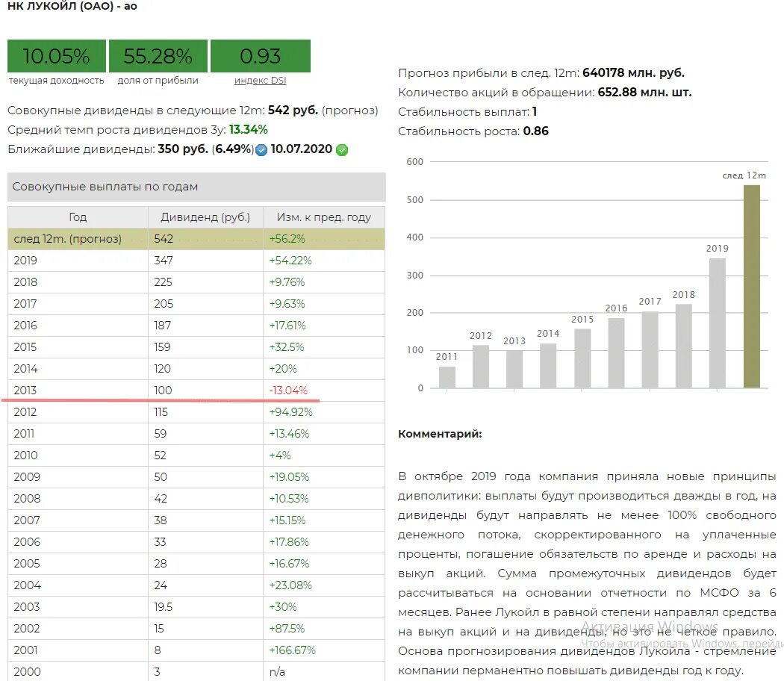The height and width of the screenshot is (681, 784).
Task: Click the 2018 year cell
Action: click(78, 282)
